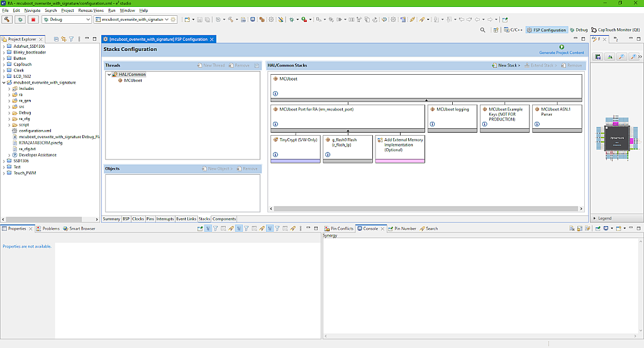Open the Project menu
644x348 pixels.
pyautogui.click(x=67, y=10)
